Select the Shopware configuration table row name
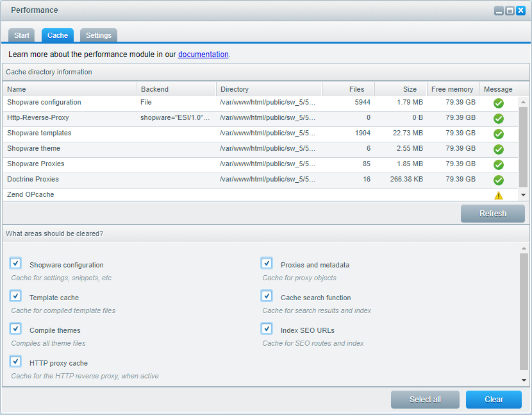 44,102
